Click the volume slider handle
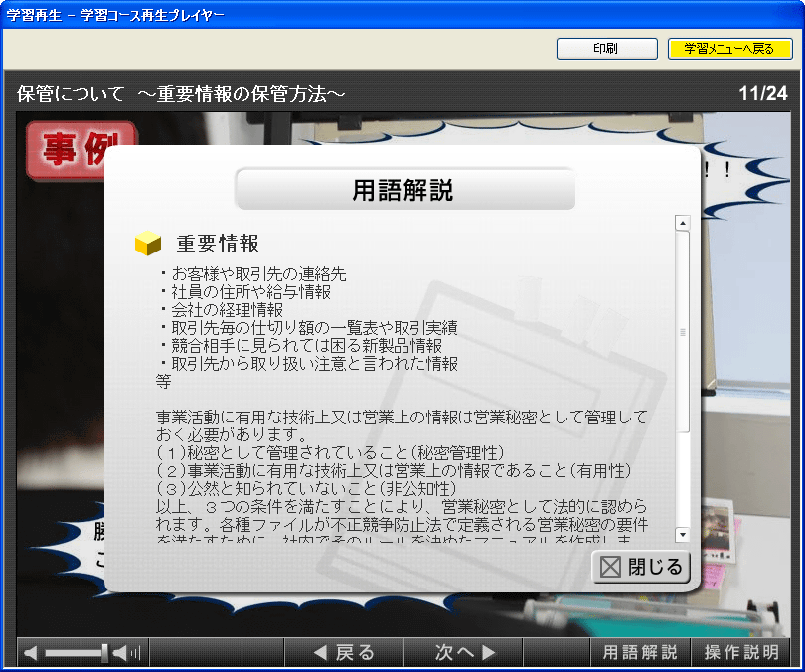Viewport: 805px width, 672px height. (x=104, y=653)
